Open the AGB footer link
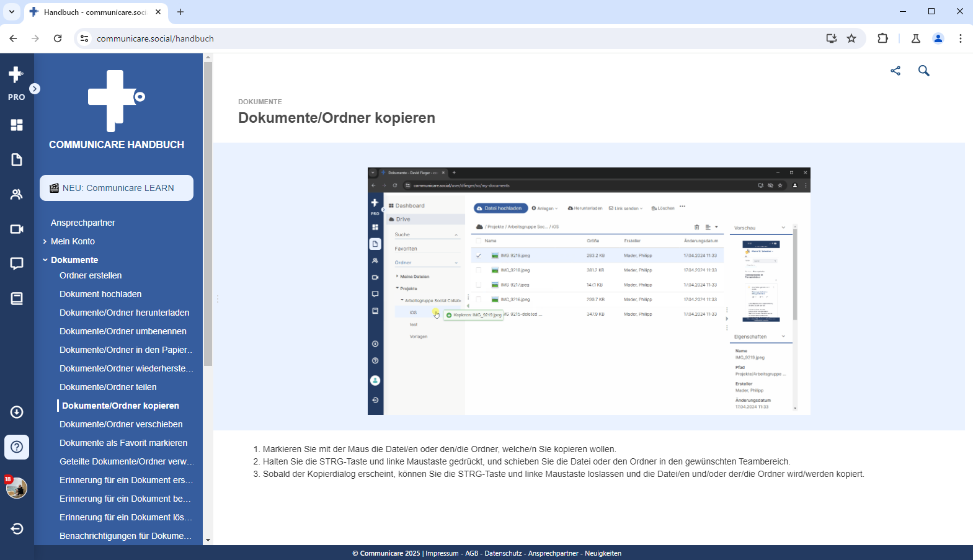 coord(472,553)
